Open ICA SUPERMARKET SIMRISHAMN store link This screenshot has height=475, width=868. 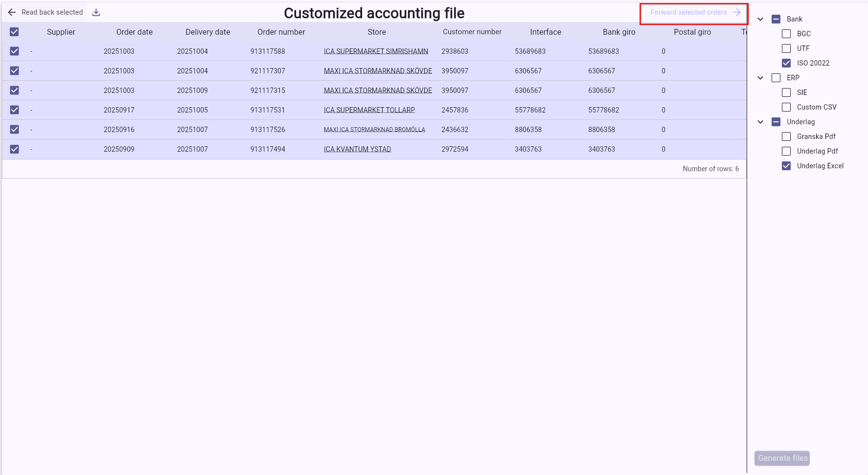click(376, 51)
